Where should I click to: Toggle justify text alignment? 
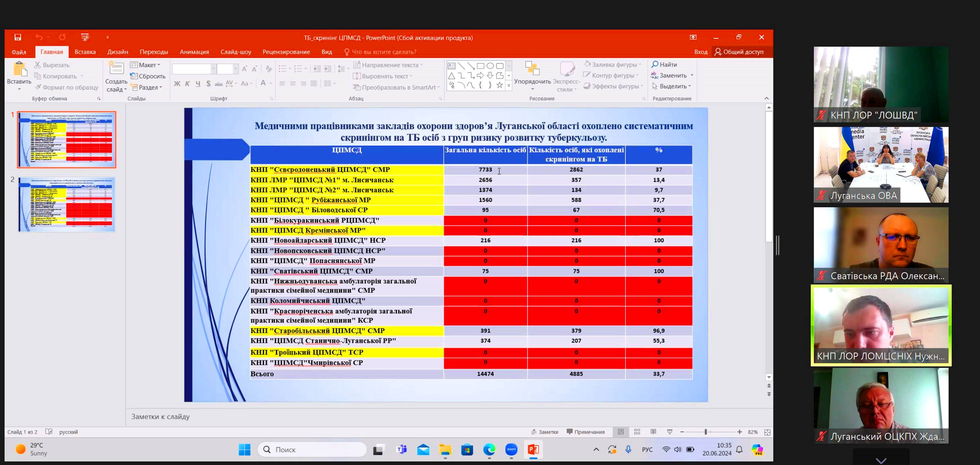[313, 83]
